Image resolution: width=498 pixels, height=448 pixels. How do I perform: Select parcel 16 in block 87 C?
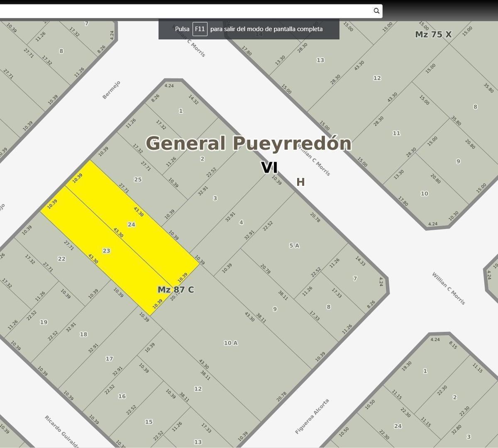[x=122, y=396]
